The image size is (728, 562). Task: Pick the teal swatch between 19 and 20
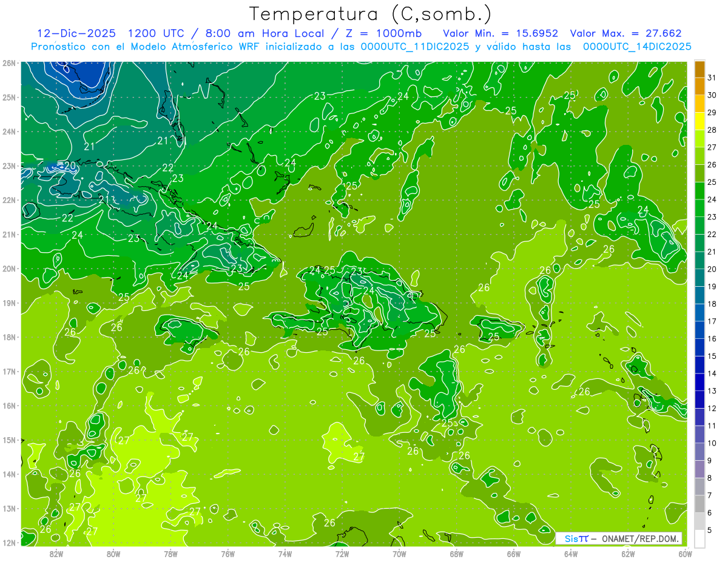pyautogui.click(x=700, y=278)
